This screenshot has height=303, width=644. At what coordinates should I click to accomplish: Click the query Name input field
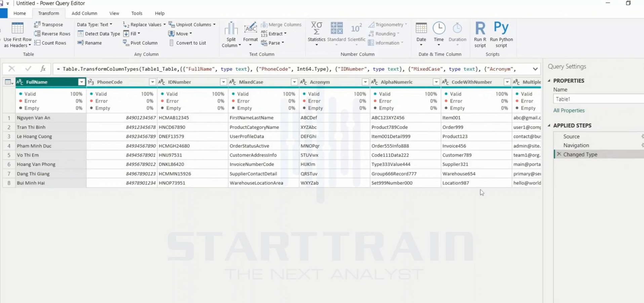coord(598,99)
